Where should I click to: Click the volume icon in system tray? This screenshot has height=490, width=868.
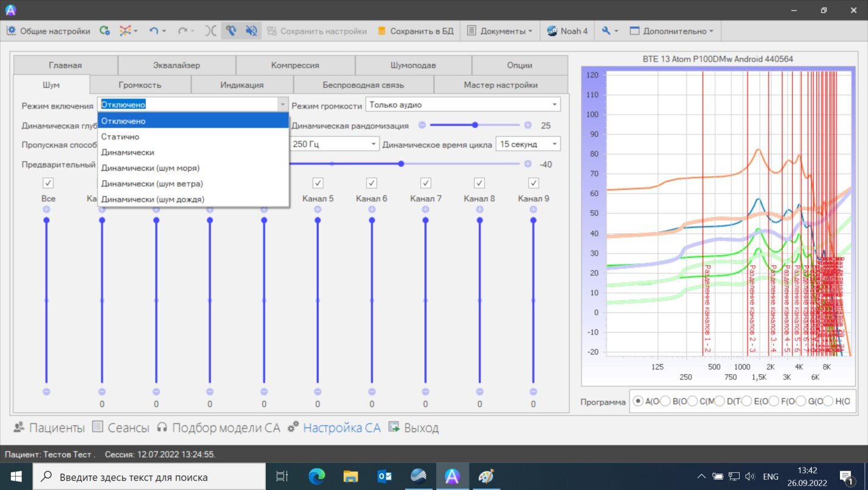(x=750, y=477)
